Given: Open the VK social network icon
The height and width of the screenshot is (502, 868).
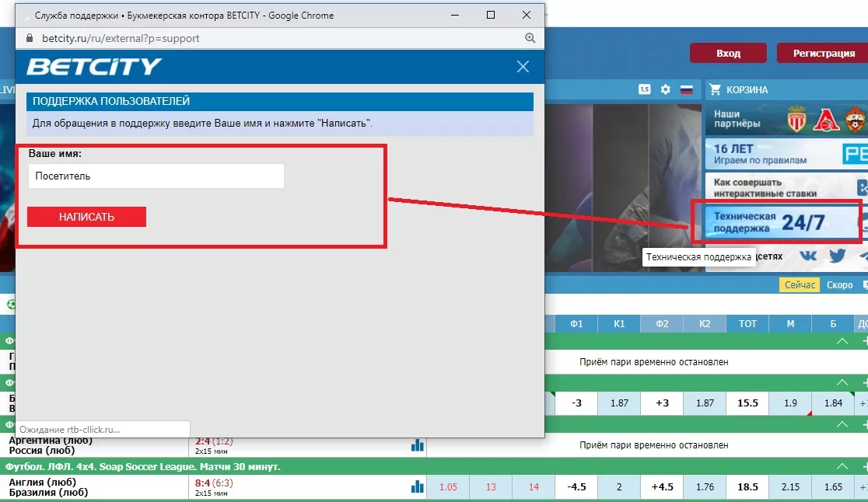Looking at the screenshot, I should tap(808, 256).
